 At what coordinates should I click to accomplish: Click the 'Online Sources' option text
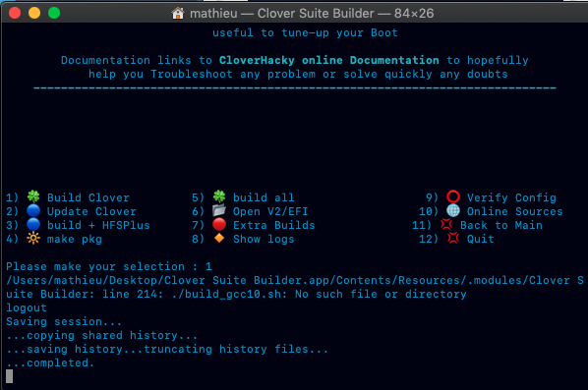click(x=514, y=211)
